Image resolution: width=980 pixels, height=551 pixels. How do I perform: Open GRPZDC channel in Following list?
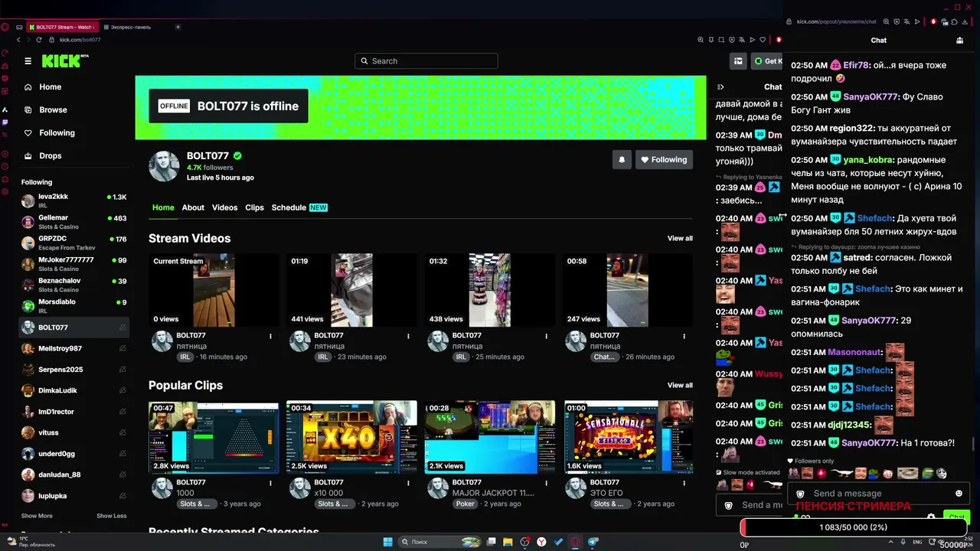point(74,243)
